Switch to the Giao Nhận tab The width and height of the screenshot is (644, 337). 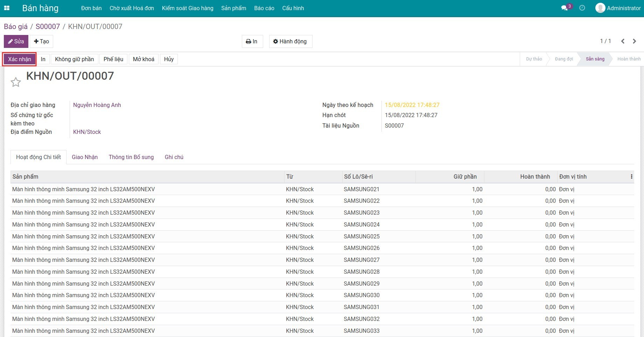[85, 157]
